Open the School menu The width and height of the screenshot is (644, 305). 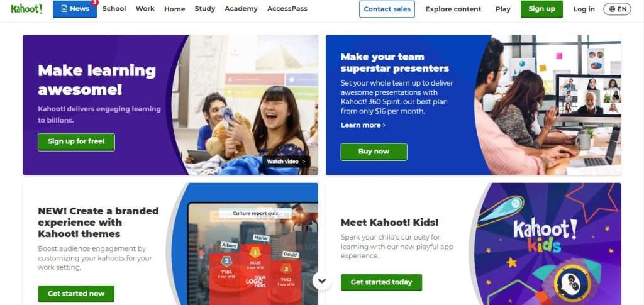114,9
